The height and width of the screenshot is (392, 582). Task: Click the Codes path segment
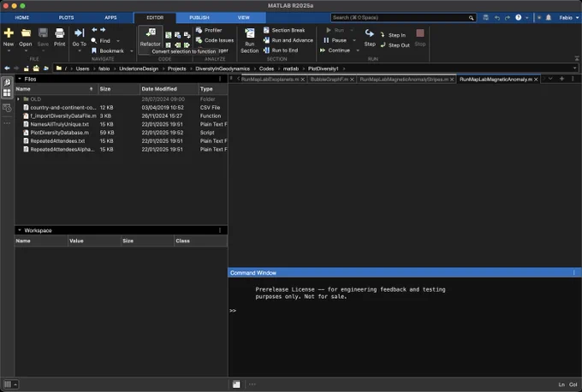(x=266, y=68)
